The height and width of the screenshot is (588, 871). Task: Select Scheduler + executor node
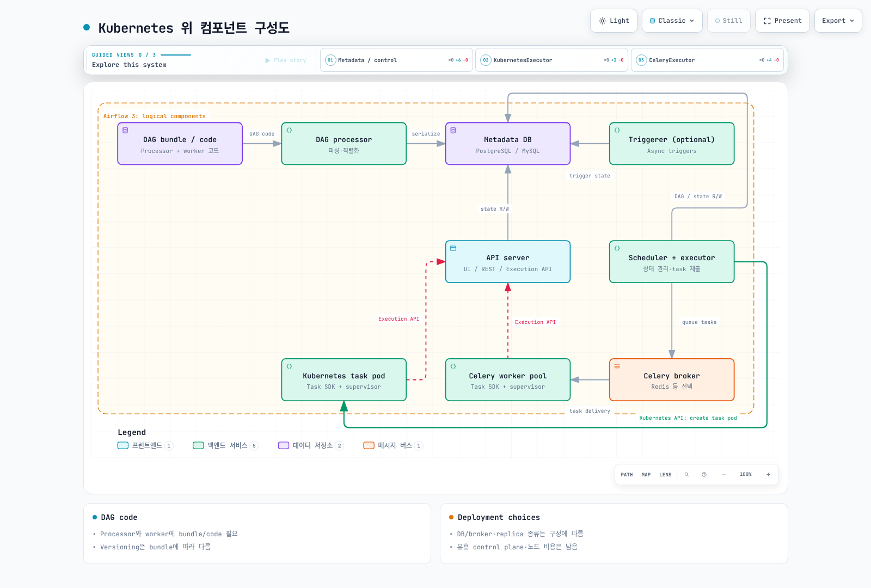click(x=672, y=262)
